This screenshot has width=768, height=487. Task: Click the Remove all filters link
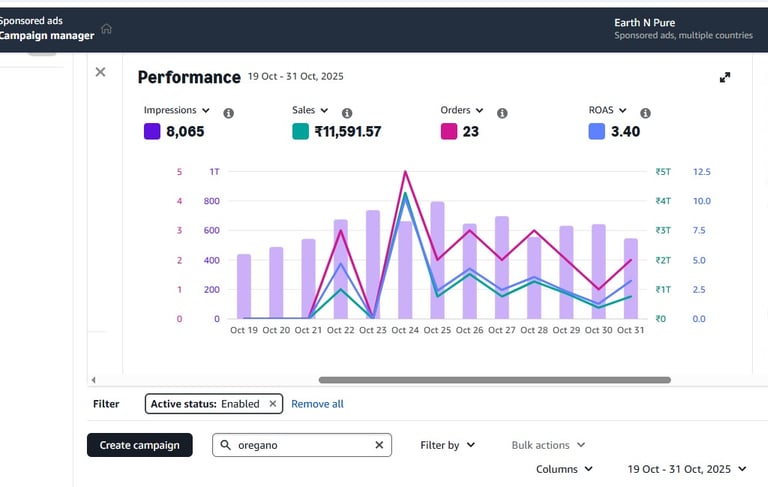coord(317,404)
